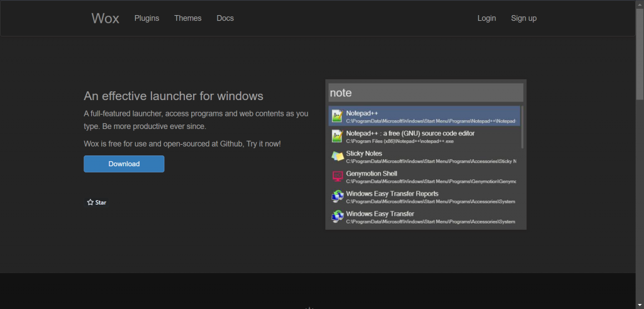Go to the Docs section

[225, 18]
